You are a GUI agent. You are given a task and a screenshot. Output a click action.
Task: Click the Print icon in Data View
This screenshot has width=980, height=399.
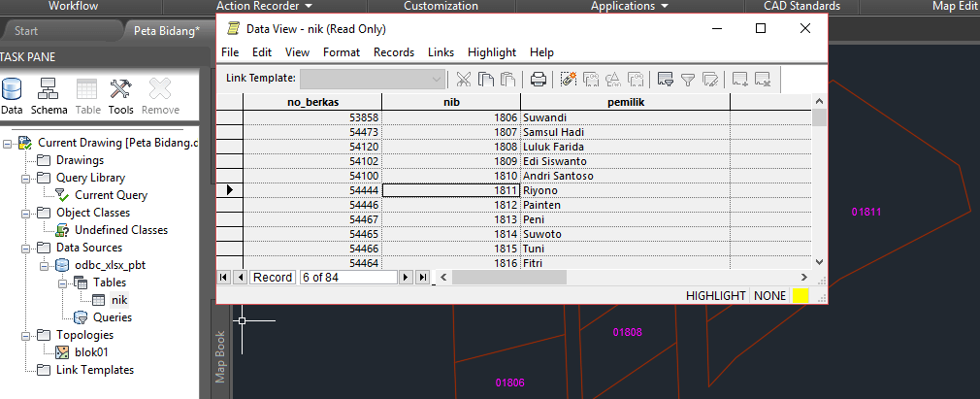point(539,80)
